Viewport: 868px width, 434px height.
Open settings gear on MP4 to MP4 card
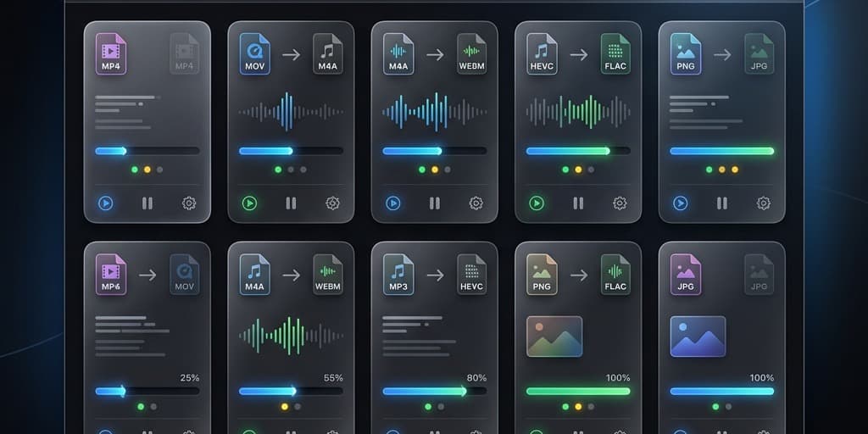[x=189, y=203]
